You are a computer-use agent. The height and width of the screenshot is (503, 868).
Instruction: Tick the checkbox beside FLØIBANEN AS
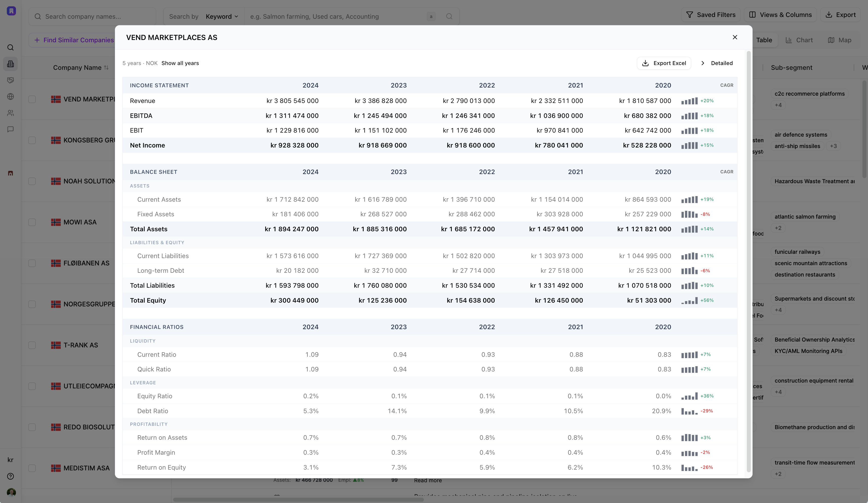(x=32, y=263)
